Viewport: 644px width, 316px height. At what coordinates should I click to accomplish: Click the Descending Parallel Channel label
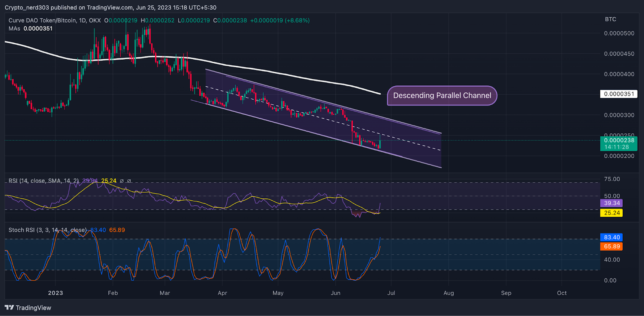point(442,96)
